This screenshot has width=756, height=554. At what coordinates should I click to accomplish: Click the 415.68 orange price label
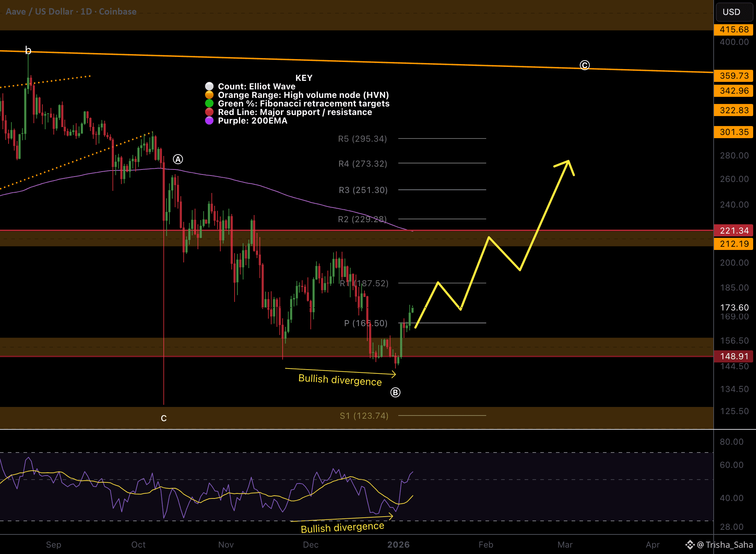[734, 30]
